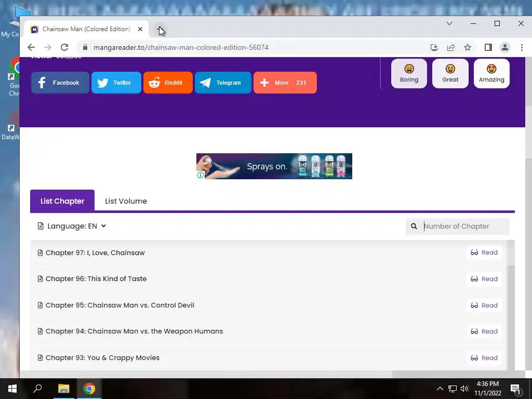The width and height of the screenshot is (532, 399).
Task: Open the Windows Start menu
Action: point(12,389)
